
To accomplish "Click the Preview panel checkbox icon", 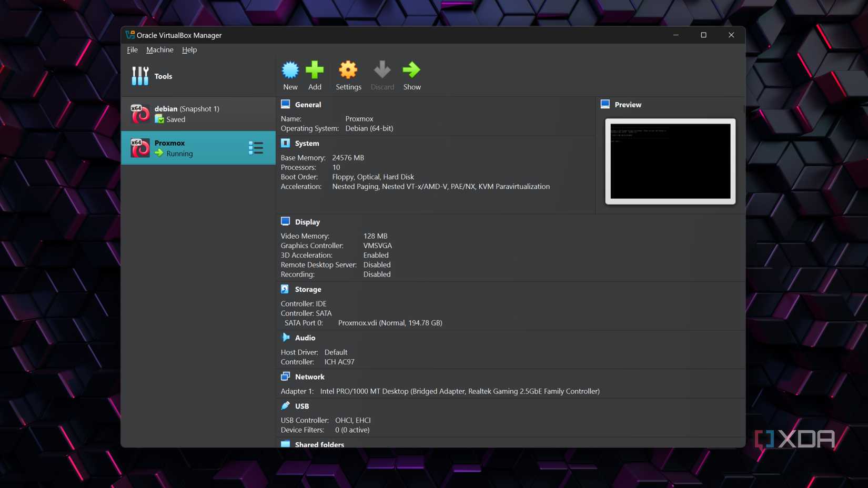I will coord(604,104).
